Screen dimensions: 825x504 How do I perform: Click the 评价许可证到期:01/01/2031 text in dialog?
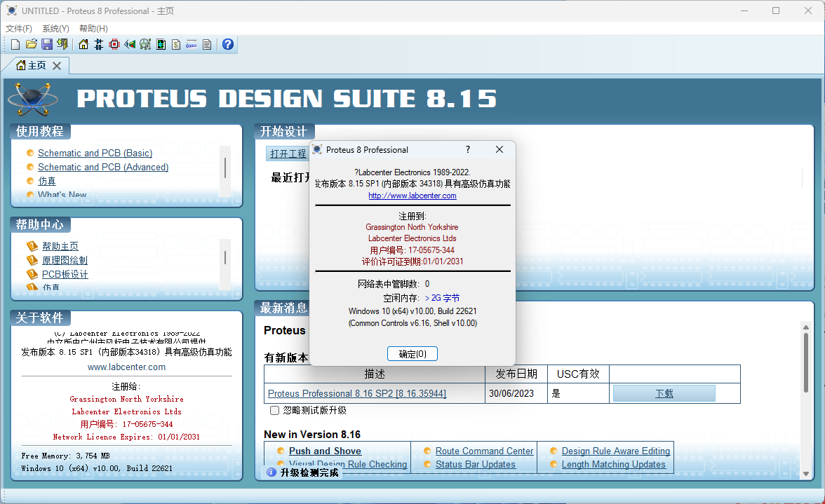[412, 261]
